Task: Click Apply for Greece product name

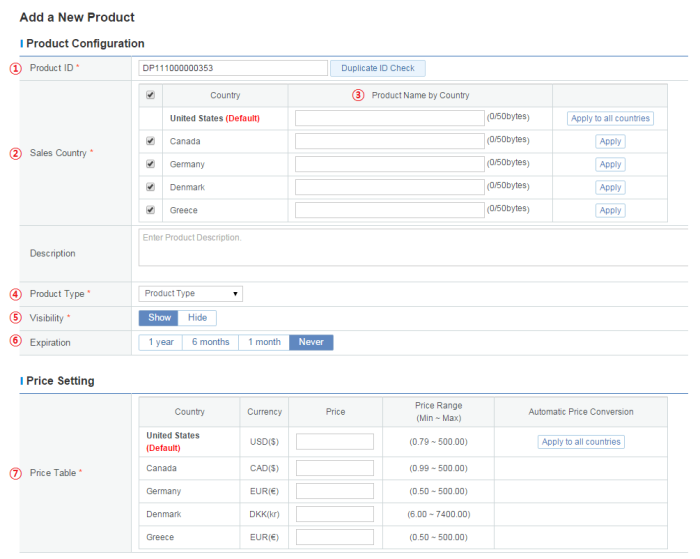Action: [x=610, y=210]
